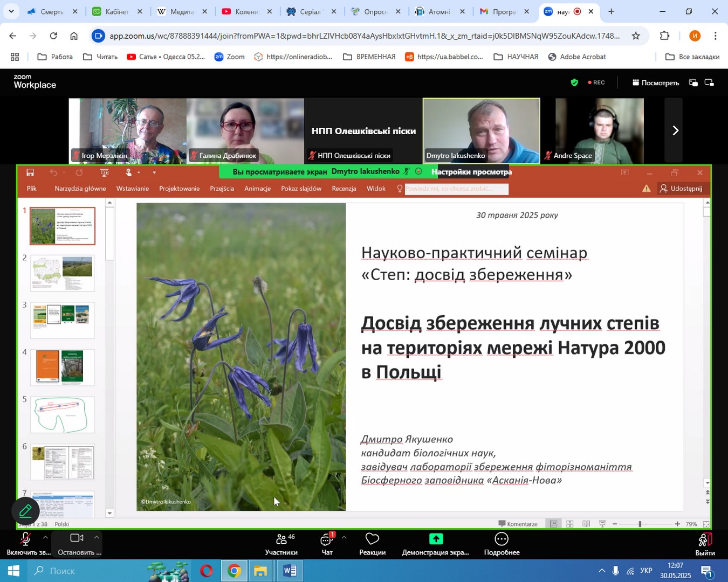Open the More options ellipsis icon
The width and height of the screenshot is (728, 582).
tap(502, 539)
